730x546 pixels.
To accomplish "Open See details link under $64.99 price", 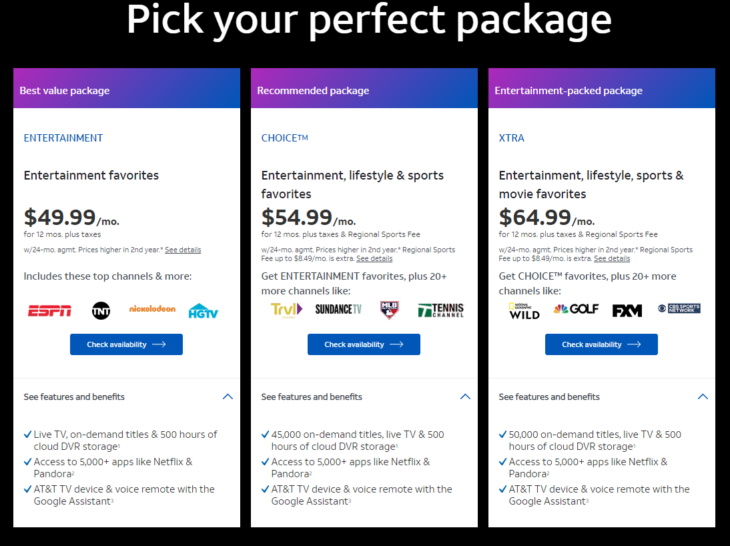I will pyautogui.click(x=612, y=259).
